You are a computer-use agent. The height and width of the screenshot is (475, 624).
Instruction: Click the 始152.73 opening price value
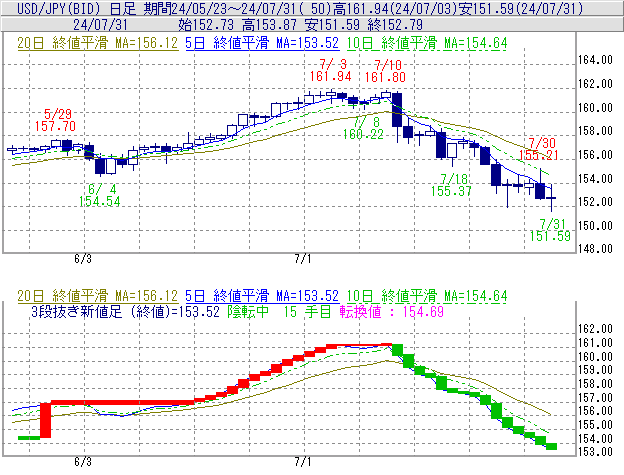(206, 25)
